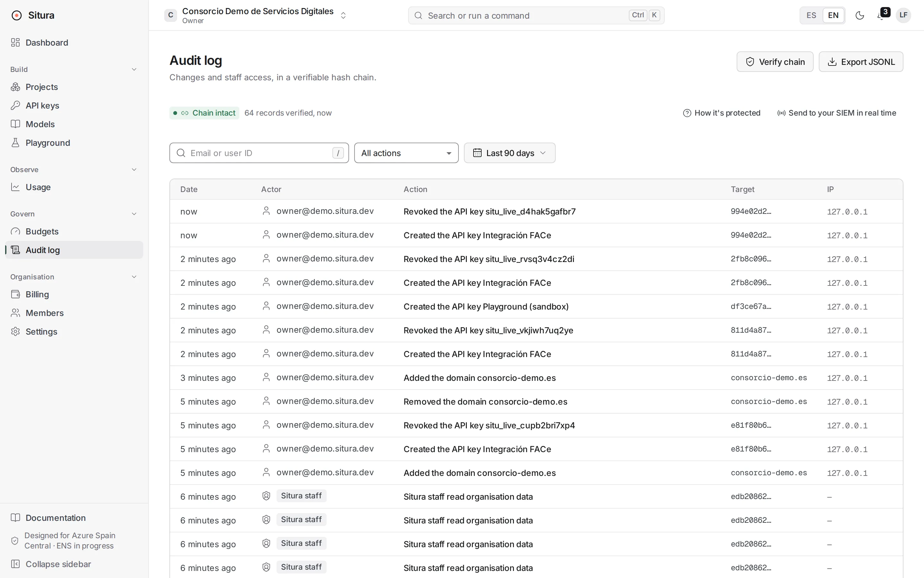Open the Documentation book icon
Image resolution: width=924 pixels, height=578 pixels.
point(15,518)
